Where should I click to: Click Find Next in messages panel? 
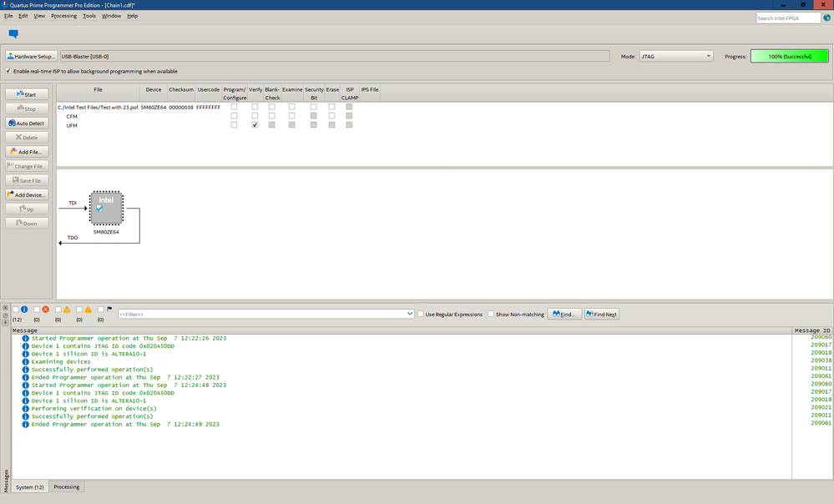[601, 315]
